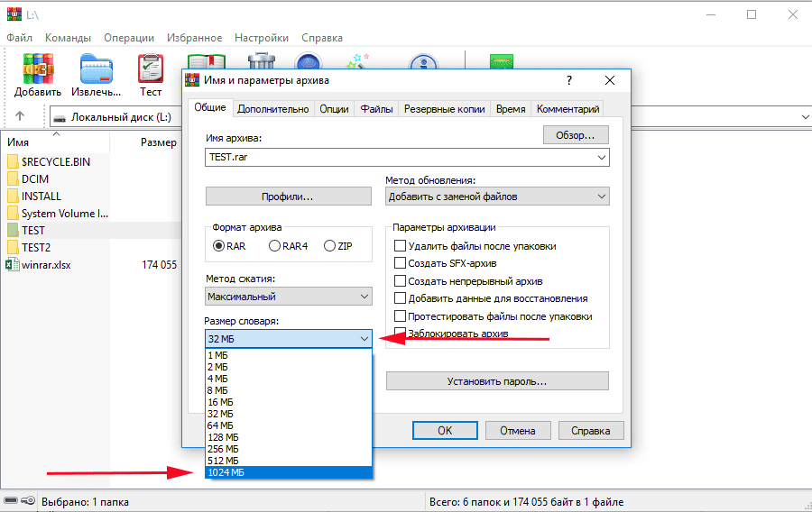Choose the RAR4 format radio button
This screenshot has width=812, height=512.
tap(274, 246)
